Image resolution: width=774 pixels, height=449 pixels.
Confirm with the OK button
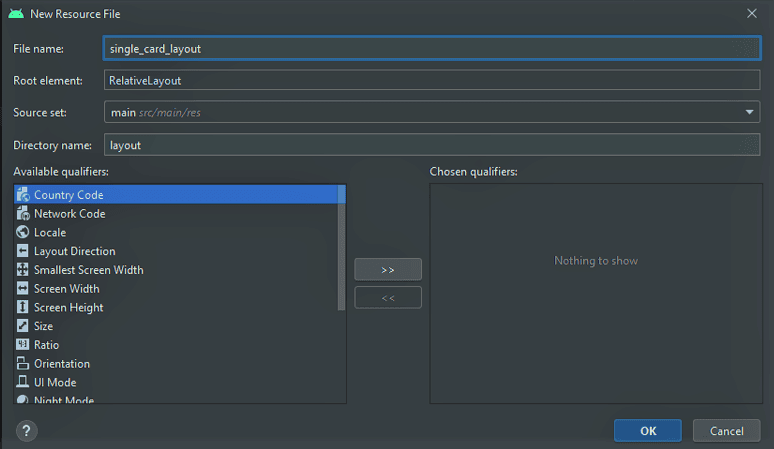click(648, 431)
